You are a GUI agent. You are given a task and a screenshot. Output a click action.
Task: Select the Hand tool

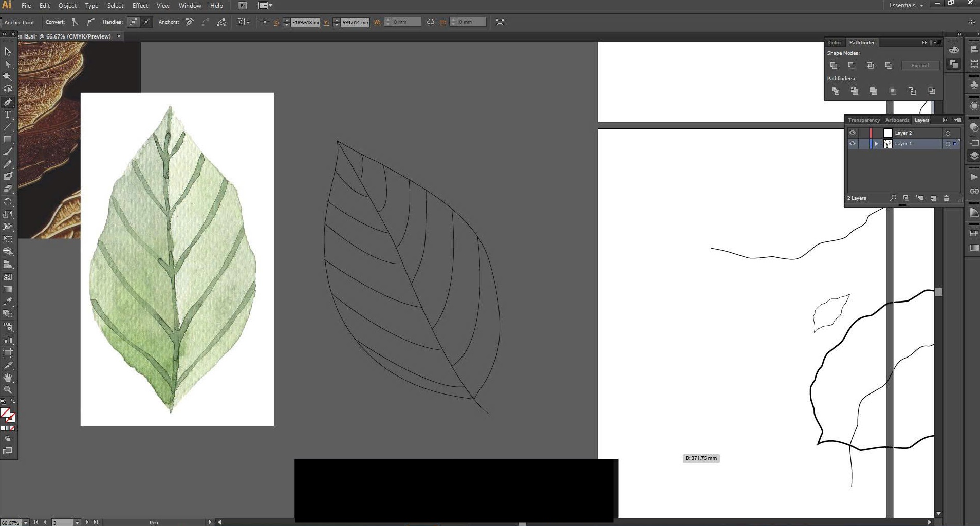click(8, 378)
